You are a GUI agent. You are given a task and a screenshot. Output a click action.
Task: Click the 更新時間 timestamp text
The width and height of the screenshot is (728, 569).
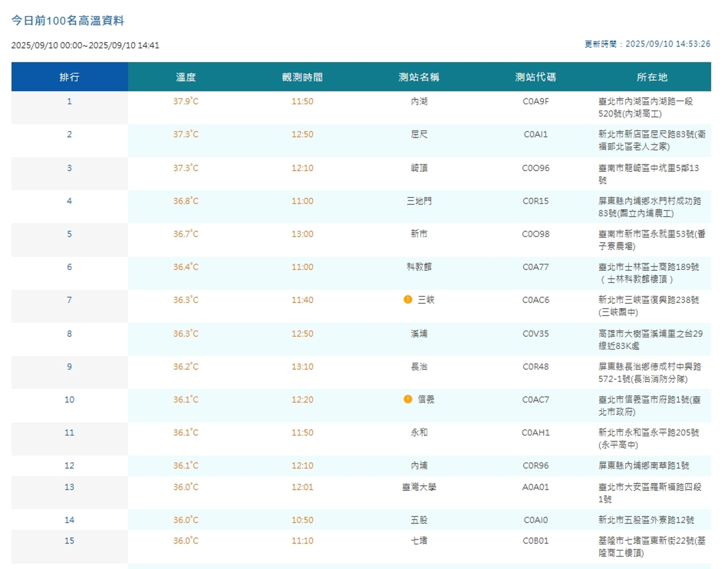tap(647, 44)
